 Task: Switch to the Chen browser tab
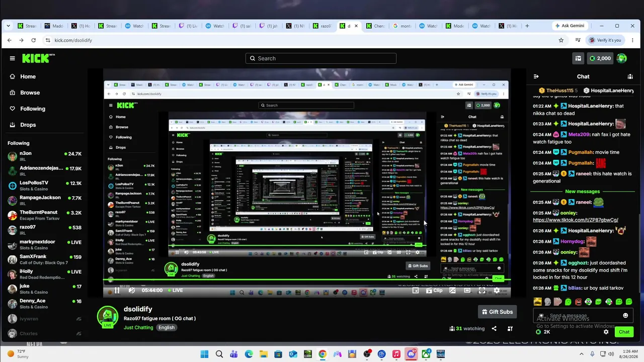(x=375, y=26)
